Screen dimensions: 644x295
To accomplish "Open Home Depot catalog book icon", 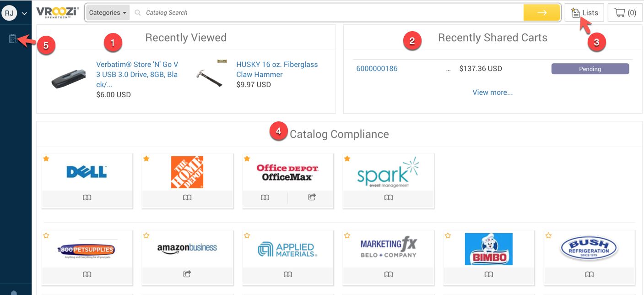I will (x=187, y=198).
